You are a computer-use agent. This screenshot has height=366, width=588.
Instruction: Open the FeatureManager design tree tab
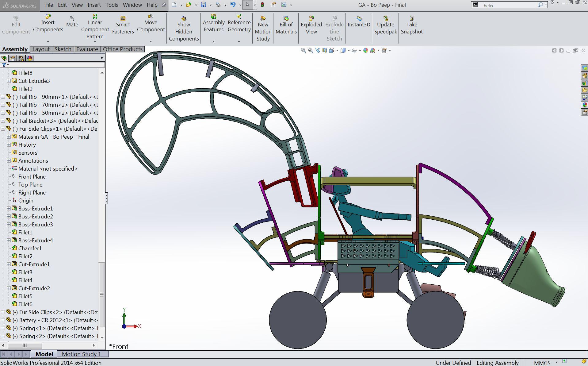click(x=4, y=58)
